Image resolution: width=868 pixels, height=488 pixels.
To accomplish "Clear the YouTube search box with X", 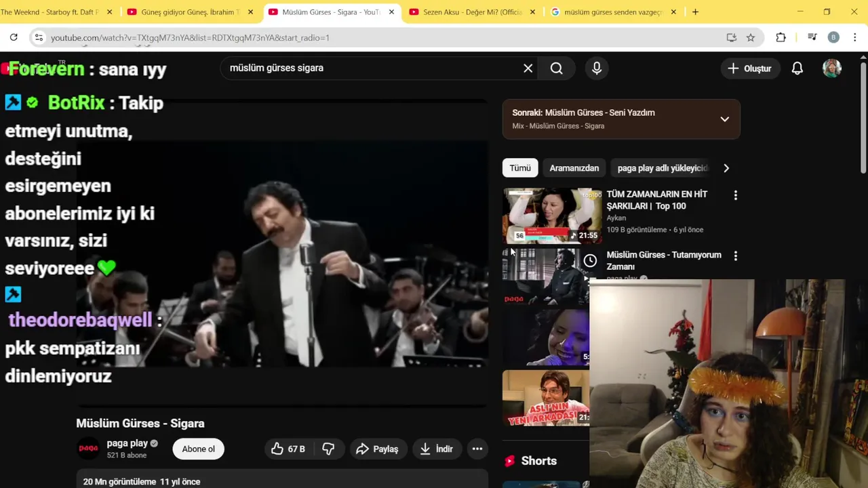I will pyautogui.click(x=528, y=68).
